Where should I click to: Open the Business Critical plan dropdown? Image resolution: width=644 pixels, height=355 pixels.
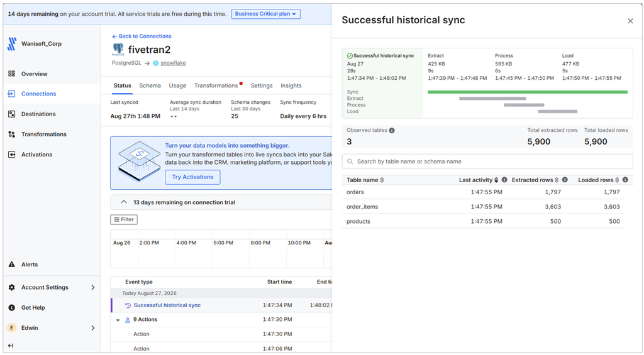point(266,14)
